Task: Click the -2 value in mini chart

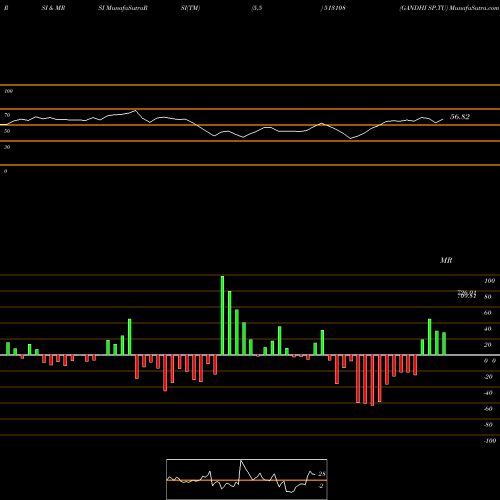Action: click(x=321, y=486)
